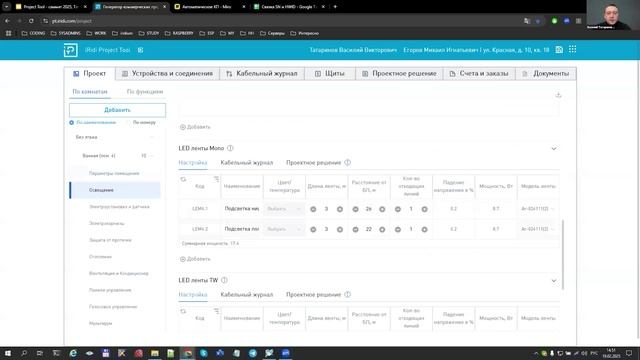Select Параметры помещения in the room tree

[x=115, y=173]
